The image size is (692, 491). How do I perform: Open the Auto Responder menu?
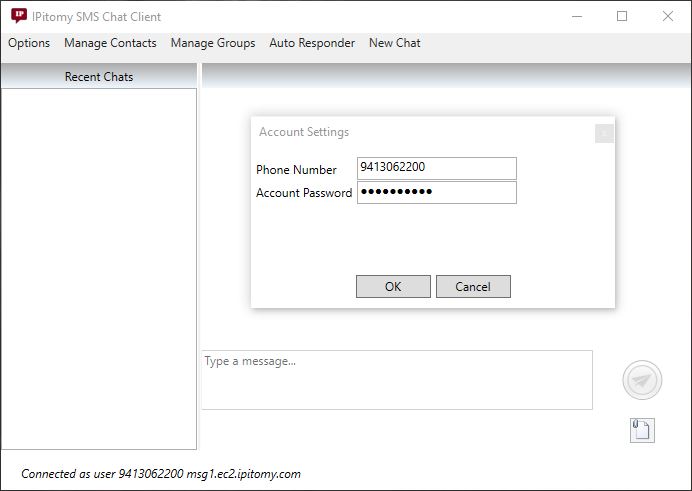pos(312,43)
